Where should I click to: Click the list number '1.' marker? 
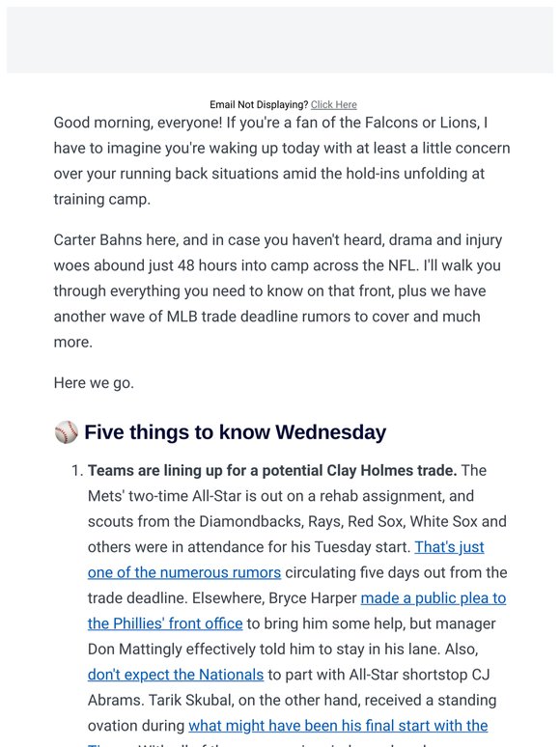pos(77,471)
